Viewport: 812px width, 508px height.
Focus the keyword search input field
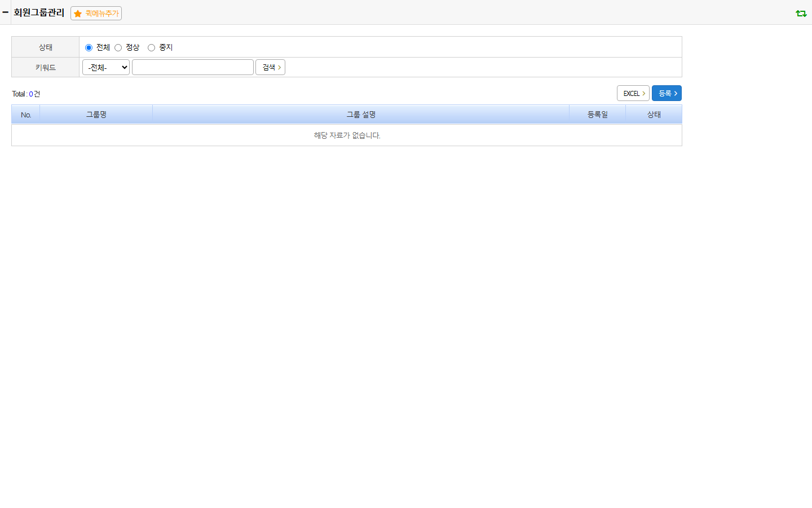click(x=193, y=67)
